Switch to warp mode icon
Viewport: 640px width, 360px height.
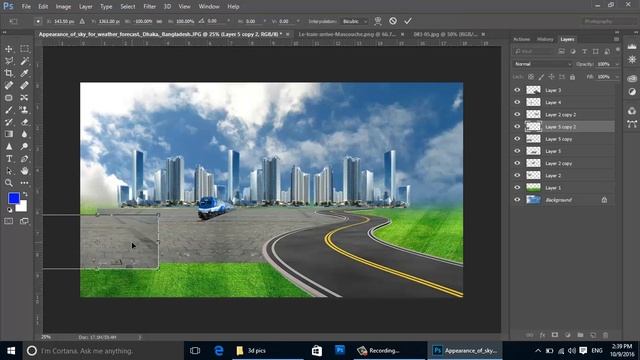378,21
